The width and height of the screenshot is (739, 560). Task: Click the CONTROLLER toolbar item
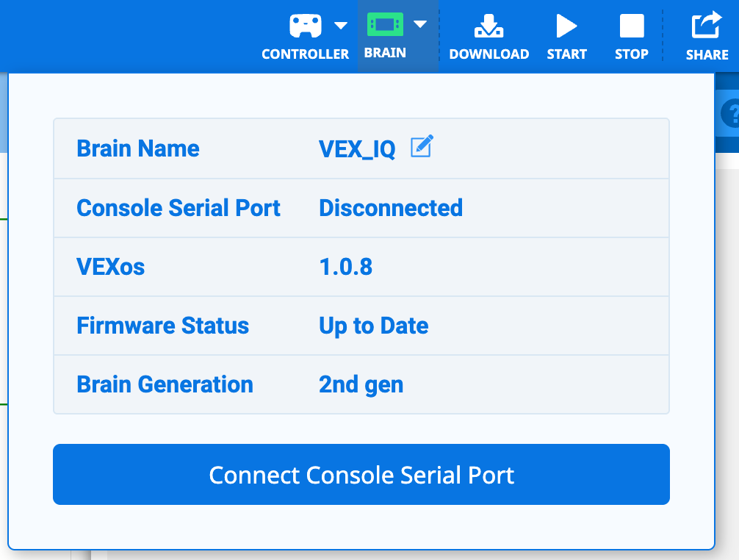306,54
